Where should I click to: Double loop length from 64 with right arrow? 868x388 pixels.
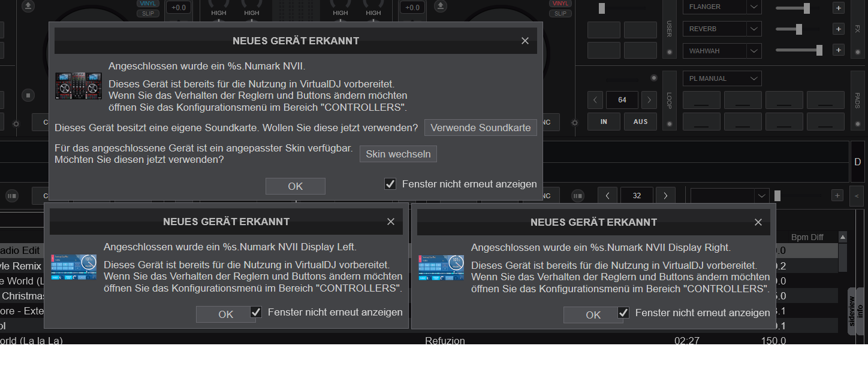649,100
